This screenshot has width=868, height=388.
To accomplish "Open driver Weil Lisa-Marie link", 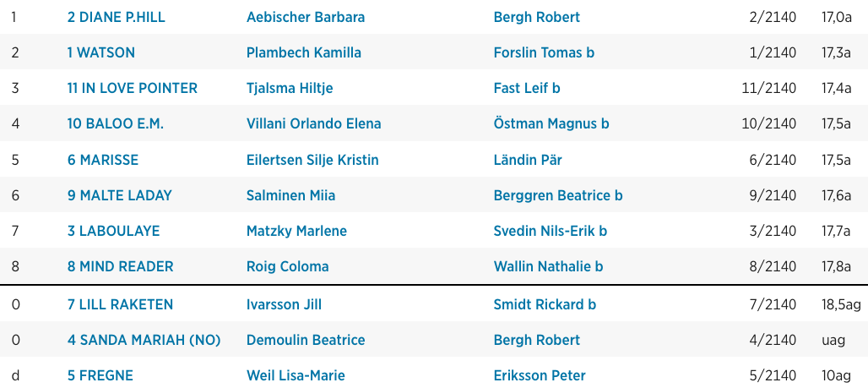I will click(296, 376).
